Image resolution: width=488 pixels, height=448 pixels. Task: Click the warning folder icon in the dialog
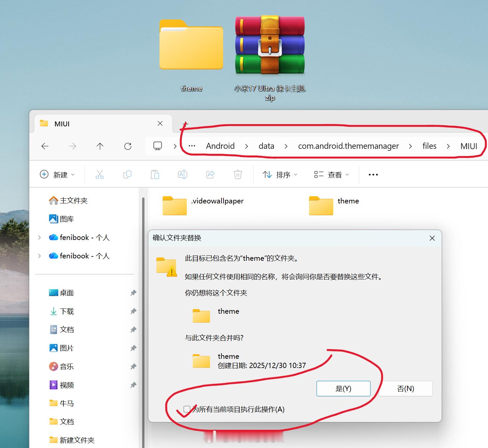point(167,267)
